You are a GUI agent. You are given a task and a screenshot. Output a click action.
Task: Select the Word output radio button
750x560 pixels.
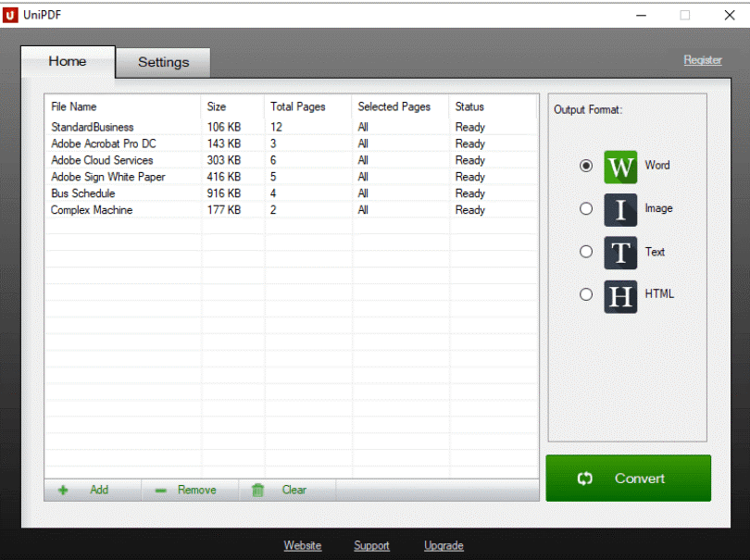586,166
